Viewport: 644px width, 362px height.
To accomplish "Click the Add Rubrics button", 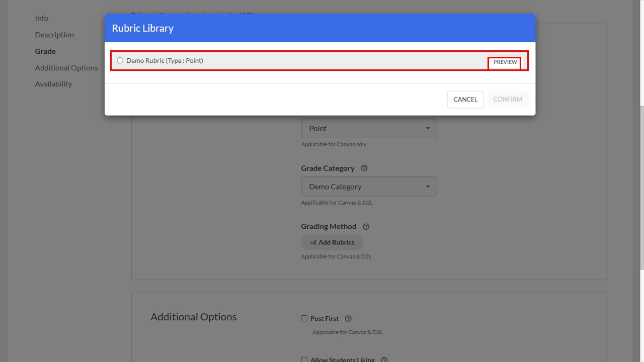I will click(x=332, y=242).
